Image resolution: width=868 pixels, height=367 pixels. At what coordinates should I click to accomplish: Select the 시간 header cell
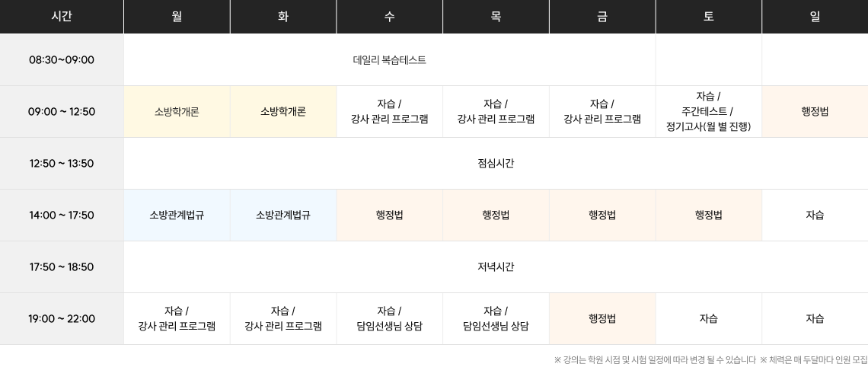62,17
